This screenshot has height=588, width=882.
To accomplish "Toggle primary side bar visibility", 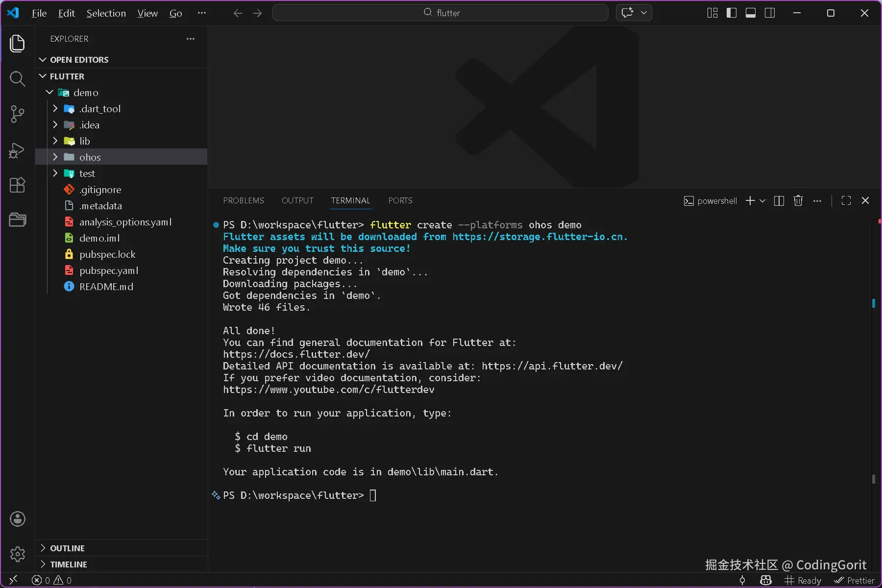I will 732,13.
